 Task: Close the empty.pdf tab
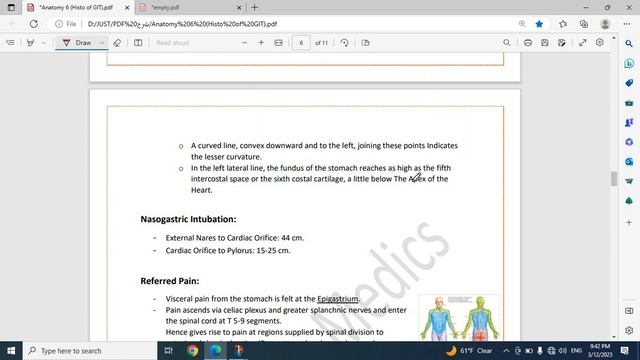pyautogui.click(x=239, y=7)
